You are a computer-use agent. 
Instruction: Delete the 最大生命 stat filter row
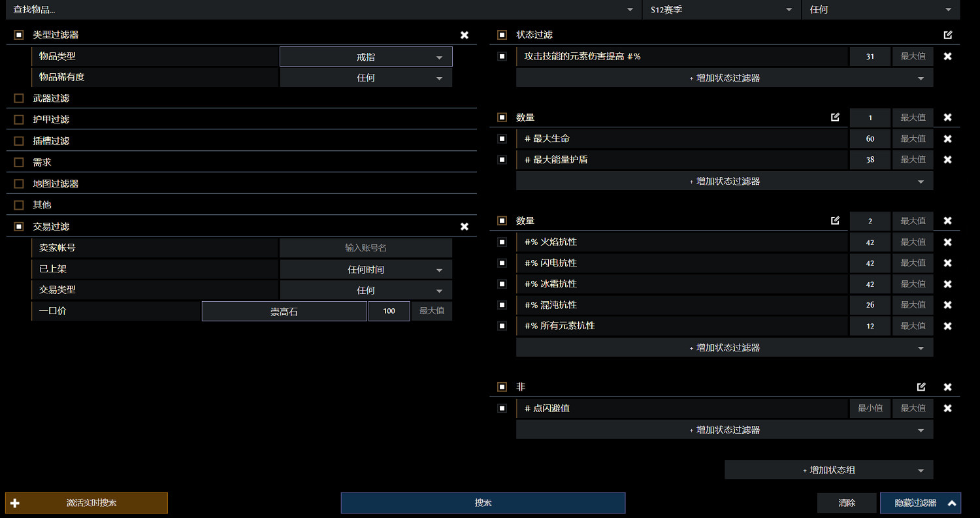(x=947, y=139)
